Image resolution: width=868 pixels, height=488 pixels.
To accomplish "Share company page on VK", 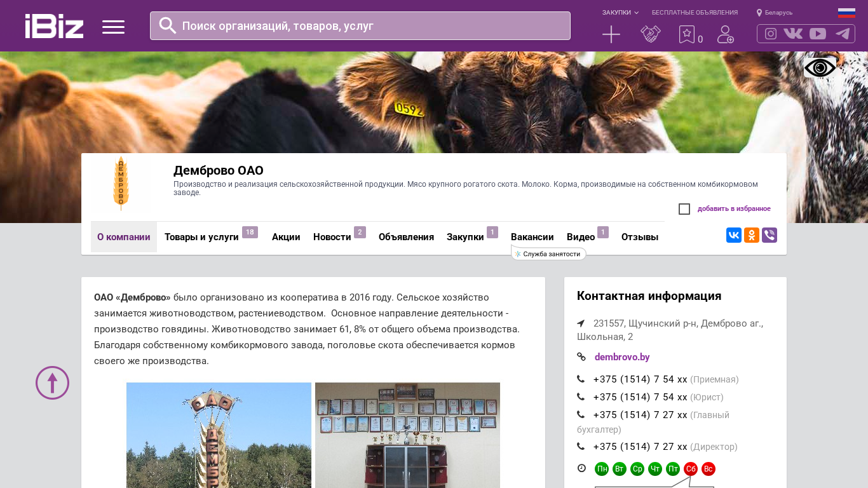I will pos(734,235).
